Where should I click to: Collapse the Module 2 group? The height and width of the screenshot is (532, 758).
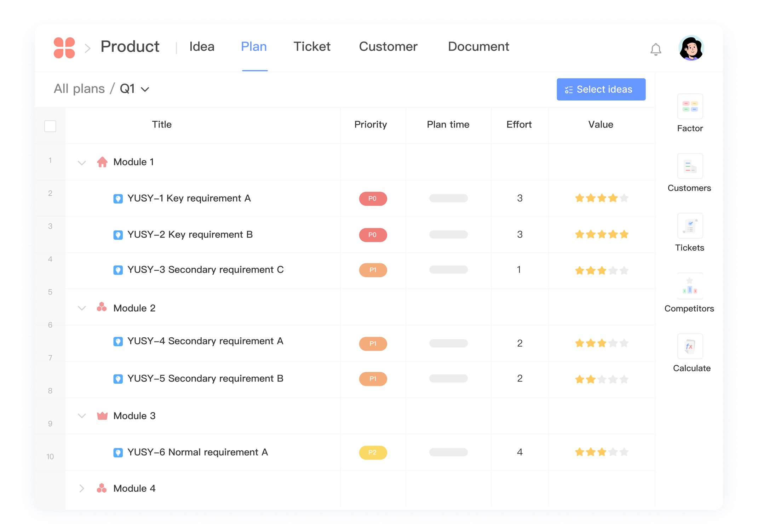point(81,308)
